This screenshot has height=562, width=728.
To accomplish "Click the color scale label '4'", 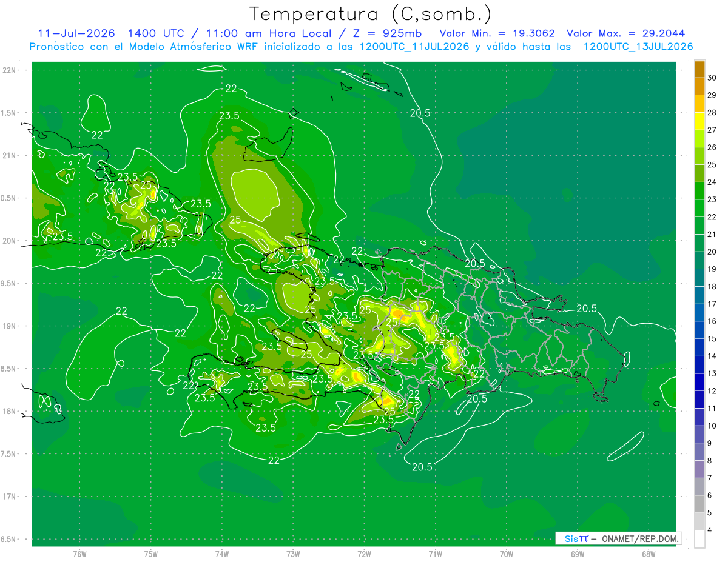I will coord(710,530).
